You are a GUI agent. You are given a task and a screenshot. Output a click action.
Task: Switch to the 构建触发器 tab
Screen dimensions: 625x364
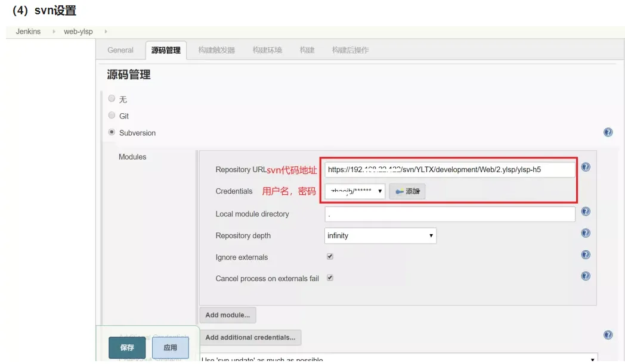point(216,50)
